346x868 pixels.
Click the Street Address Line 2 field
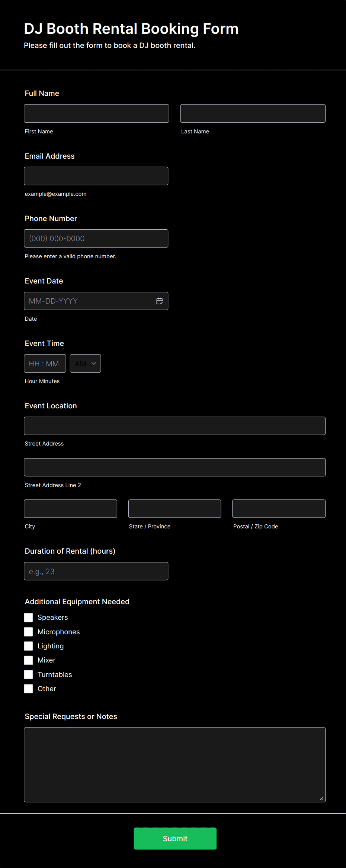(174, 467)
